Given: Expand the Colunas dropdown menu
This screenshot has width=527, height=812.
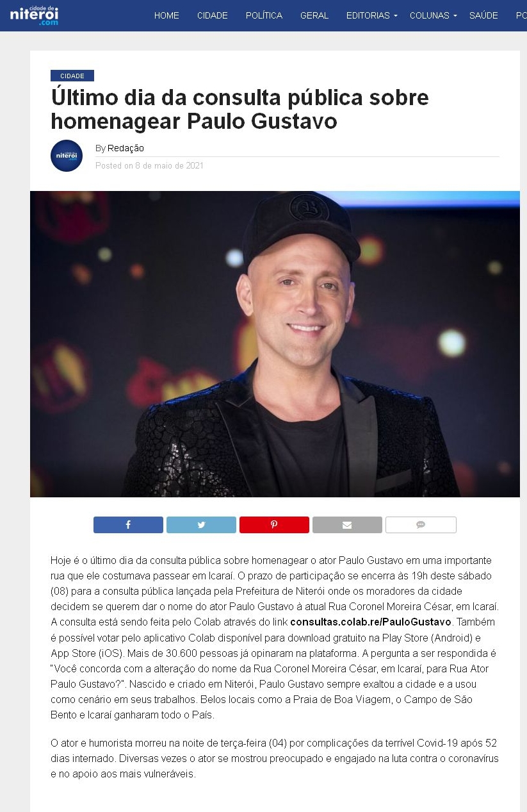Looking at the screenshot, I should 434,15.
